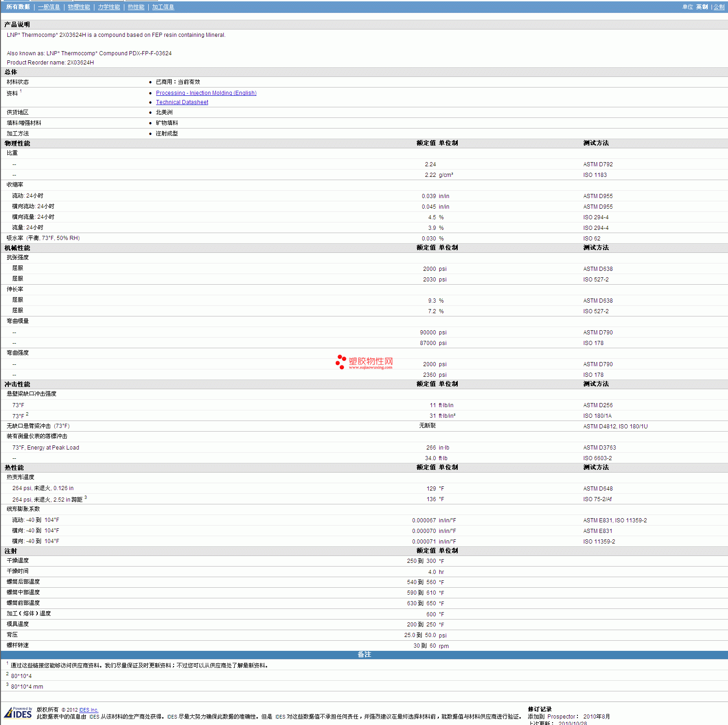Viewport: 728px width, 725px height.
Task: Click heat deflection value 129 °F
Action: (435, 489)
